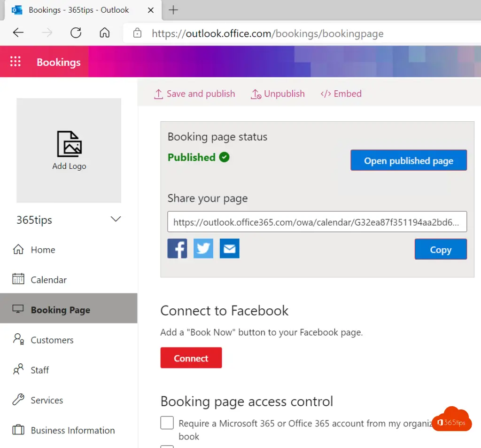Open Services in the sidebar
The height and width of the screenshot is (448, 481).
[x=69, y=400]
